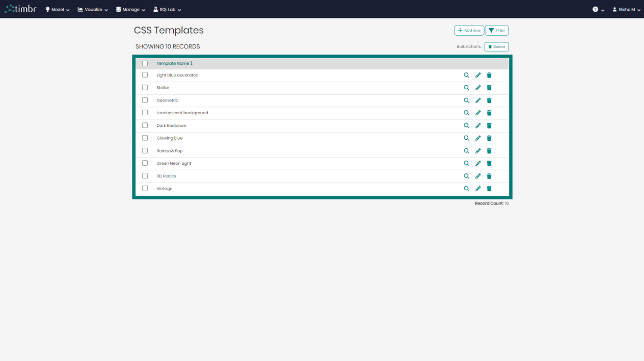
Task: Open the Manage menu
Action: point(130,9)
